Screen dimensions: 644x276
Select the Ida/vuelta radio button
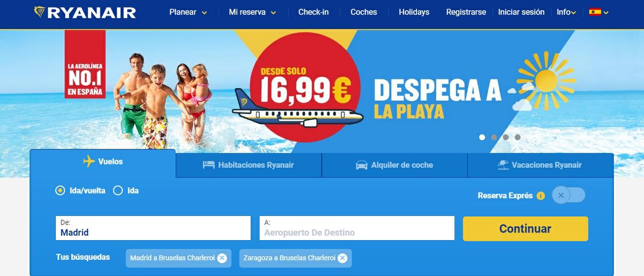click(x=61, y=190)
